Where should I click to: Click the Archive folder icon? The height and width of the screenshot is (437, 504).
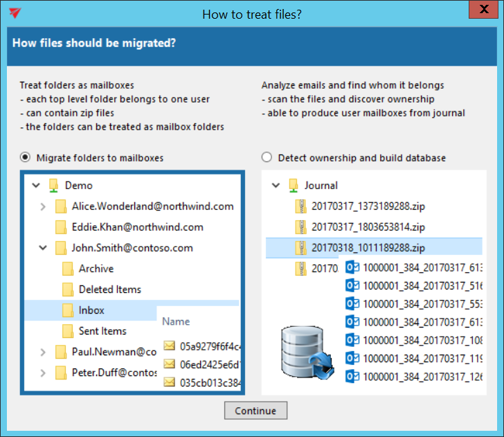[68, 269]
